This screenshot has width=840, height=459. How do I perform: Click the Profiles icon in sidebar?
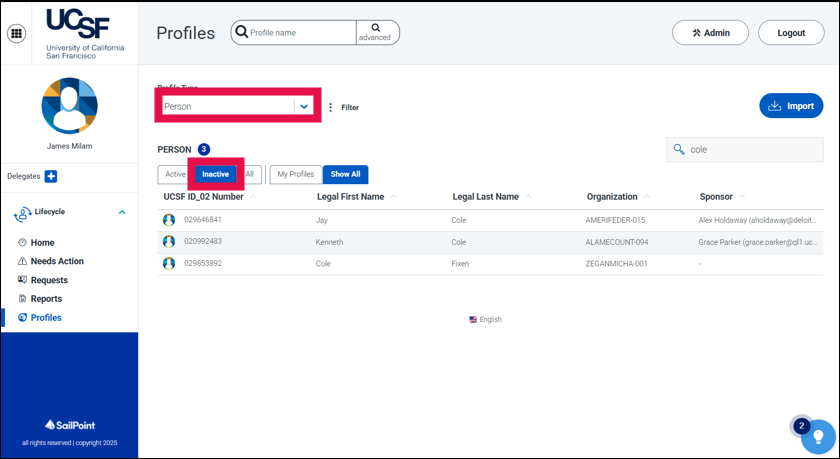pyautogui.click(x=22, y=317)
